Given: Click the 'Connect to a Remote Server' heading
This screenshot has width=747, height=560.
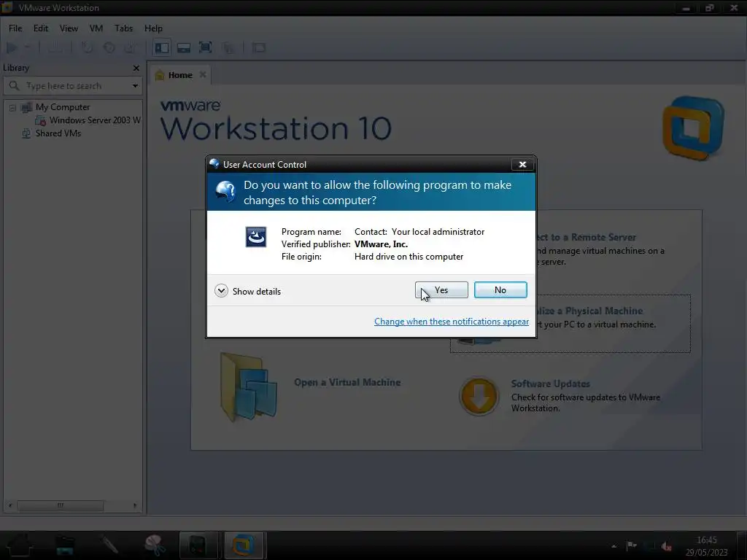Looking at the screenshot, I should 587,237.
